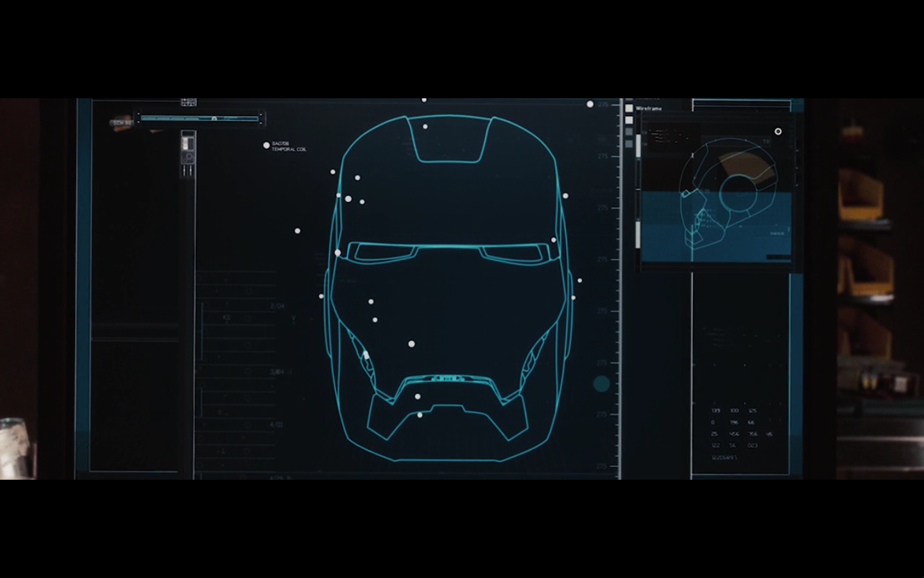Screen dimensions: 924x578
Task: Click the SAC706 Temporal Coil marker dot
Action: (266, 146)
